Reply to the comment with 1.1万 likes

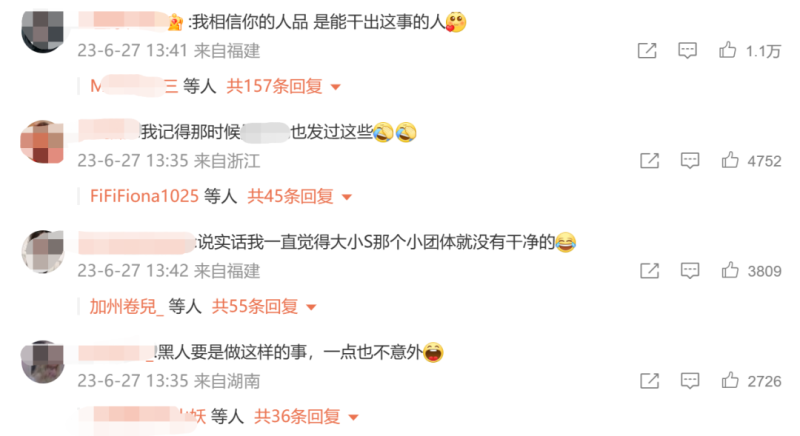[x=687, y=50]
